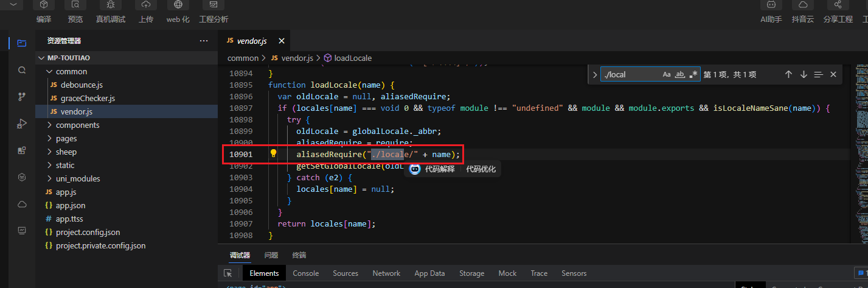
Task: Go to previous match with up arrow
Action: coord(788,74)
